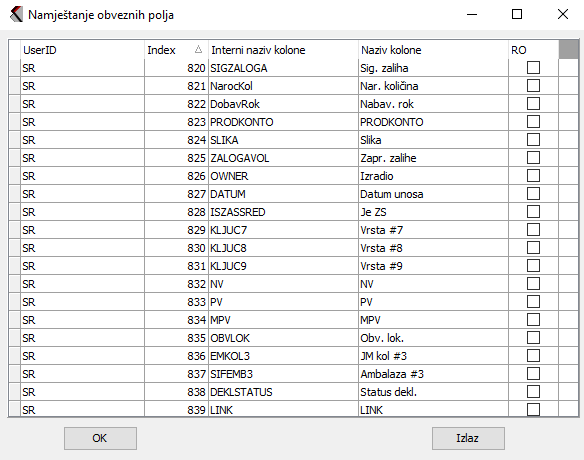Click the Naziv kolone column header
584x460 pixels.
(x=433, y=50)
